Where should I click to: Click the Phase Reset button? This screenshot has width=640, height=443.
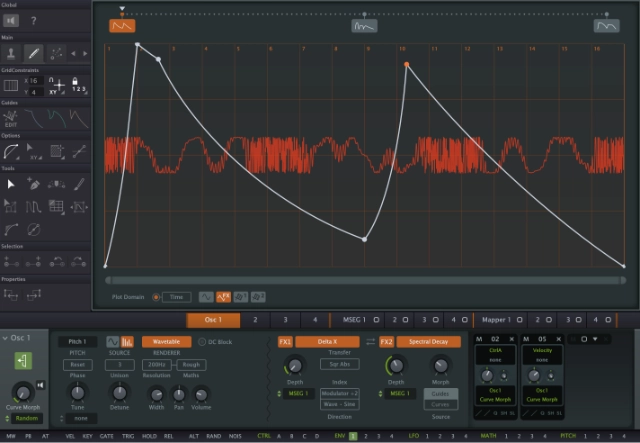pos(77,364)
